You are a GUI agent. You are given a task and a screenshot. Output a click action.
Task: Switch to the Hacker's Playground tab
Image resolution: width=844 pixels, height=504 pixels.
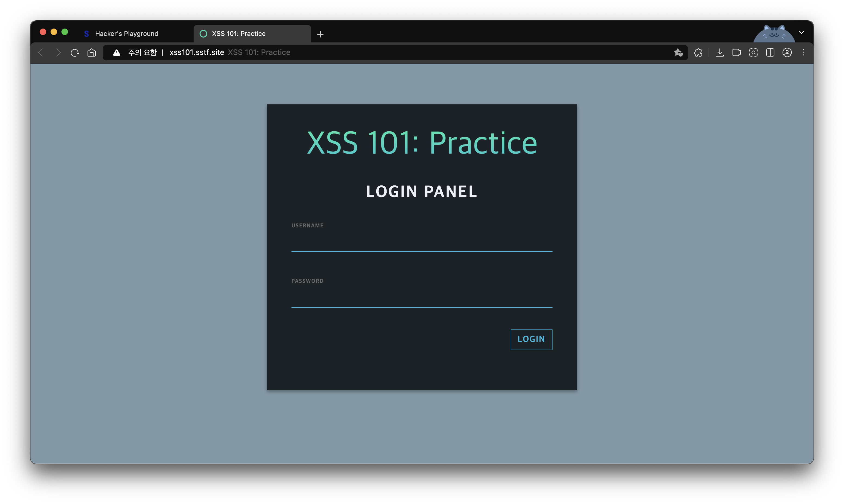[x=126, y=34]
